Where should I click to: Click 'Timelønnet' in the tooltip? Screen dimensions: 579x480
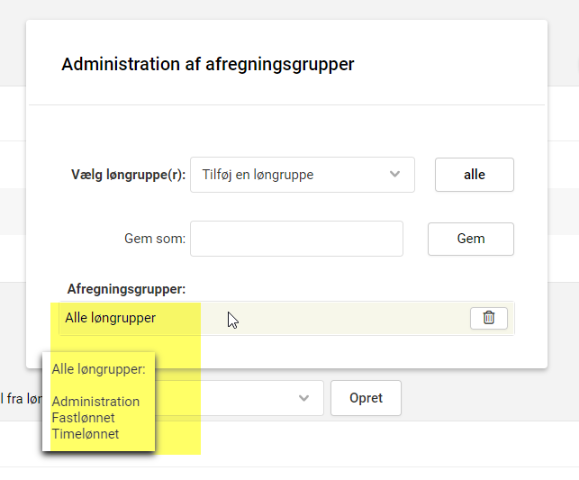(85, 434)
